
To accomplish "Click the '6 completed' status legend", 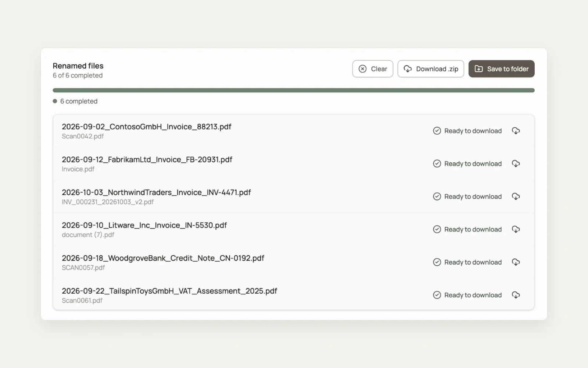I will pyautogui.click(x=75, y=101).
